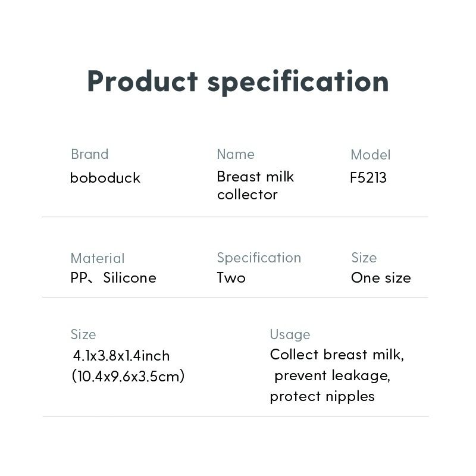
Task: Click the F5213 model number
Action: [x=368, y=178]
